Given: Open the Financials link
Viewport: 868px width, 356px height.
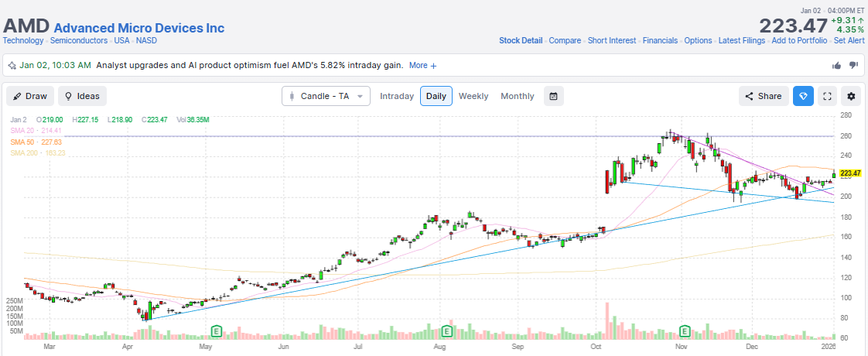Looking at the screenshot, I should [x=660, y=40].
